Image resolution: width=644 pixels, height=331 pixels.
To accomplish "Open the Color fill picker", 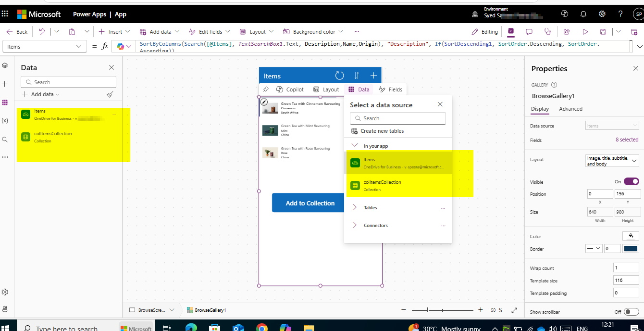I will coord(630,236).
